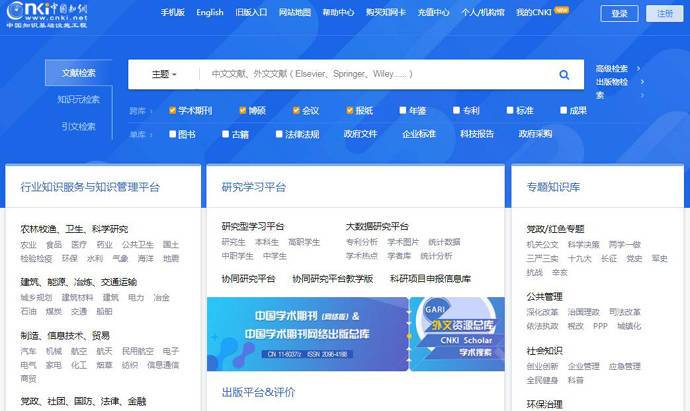The height and width of the screenshot is (411, 690).
Task: Open 网站地图 in the top navigation
Action: pos(295,12)
